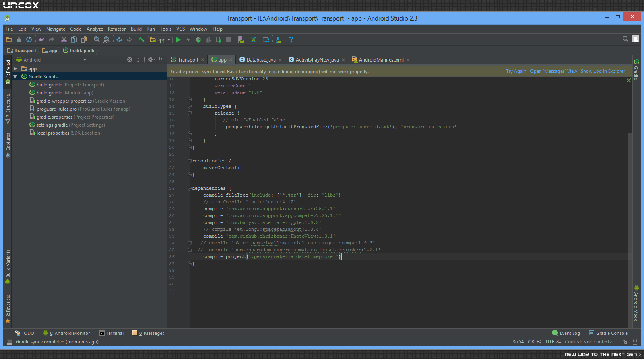Viewport: 644px width, 359px height.
Task: Open the Tools menu
Action: tap(165, 29)
